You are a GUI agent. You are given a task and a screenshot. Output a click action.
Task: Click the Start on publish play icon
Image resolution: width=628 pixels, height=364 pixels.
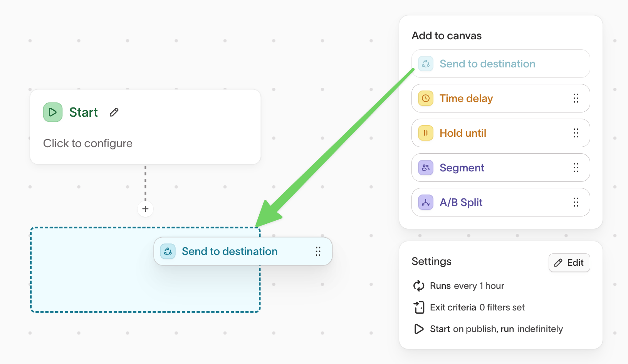point(419,329)
